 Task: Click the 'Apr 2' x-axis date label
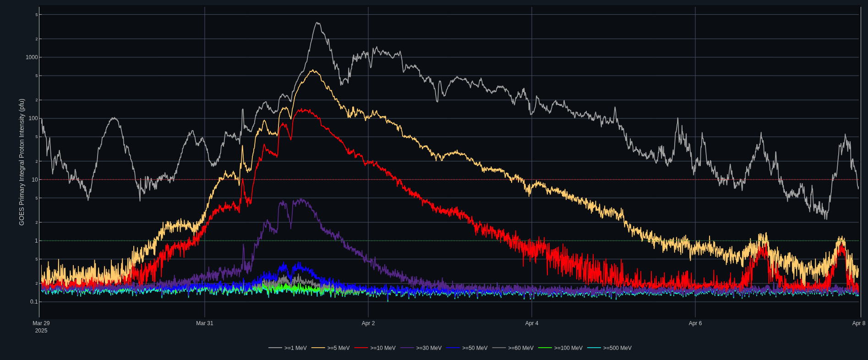[368, 323]
